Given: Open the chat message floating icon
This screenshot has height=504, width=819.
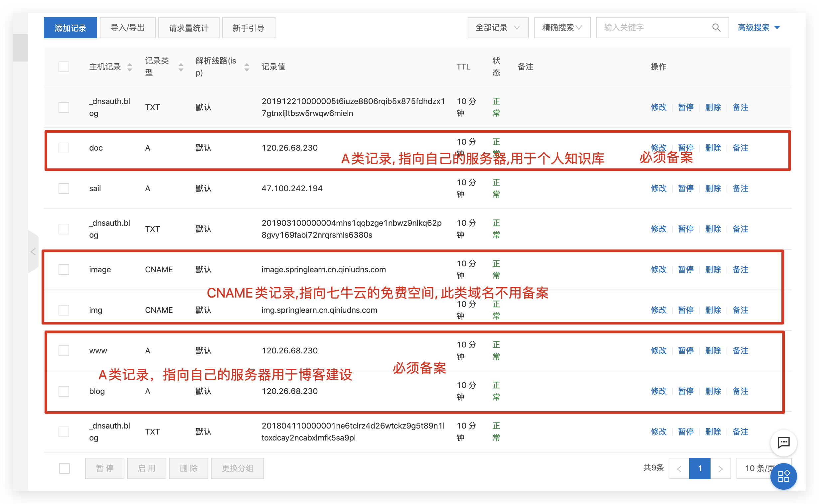Looking at the screenshot, I should [x=783, y=443].
